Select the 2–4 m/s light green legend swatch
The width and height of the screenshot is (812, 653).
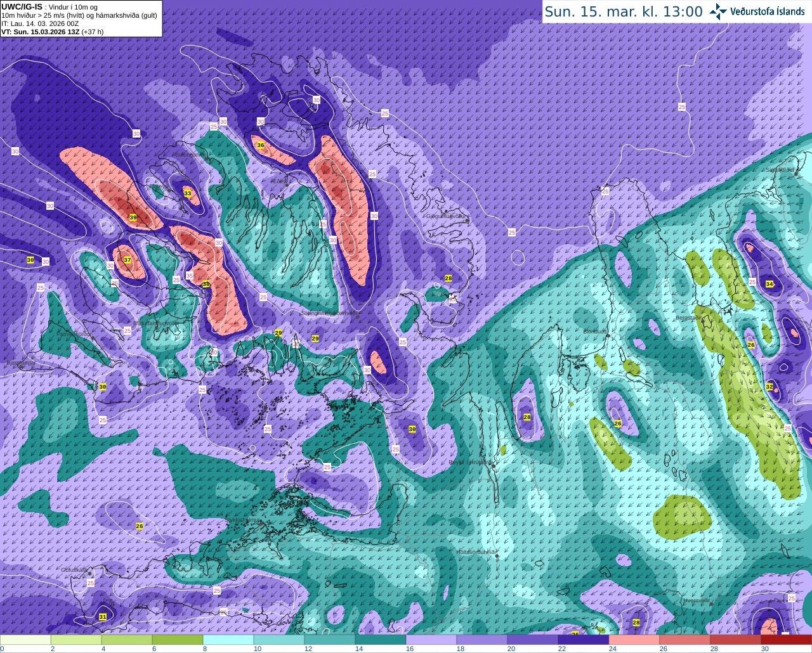pos(76,640)
